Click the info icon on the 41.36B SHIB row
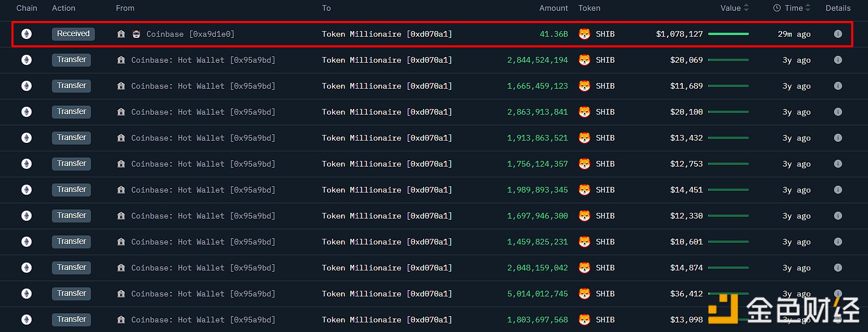 coord(838,34)
